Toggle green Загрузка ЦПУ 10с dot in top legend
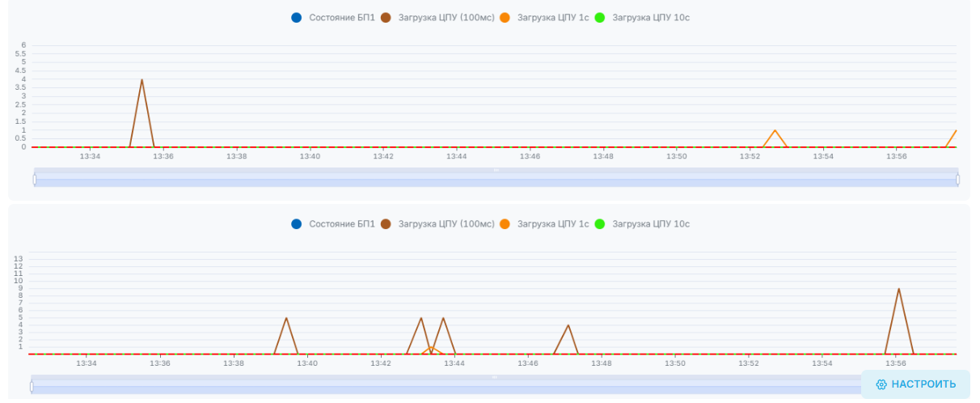Image resolution: width=980 pixels, height=403 pixels. (600, 17)
